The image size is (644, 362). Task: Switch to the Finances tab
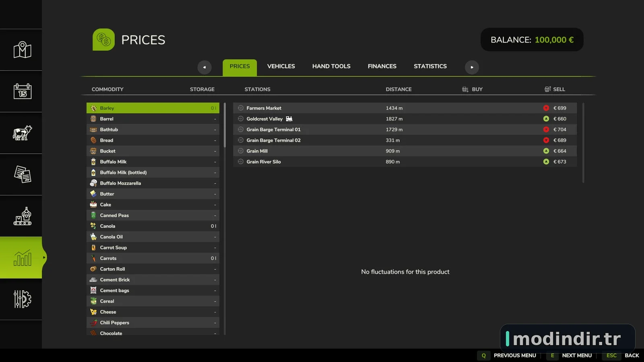(382, 66)
